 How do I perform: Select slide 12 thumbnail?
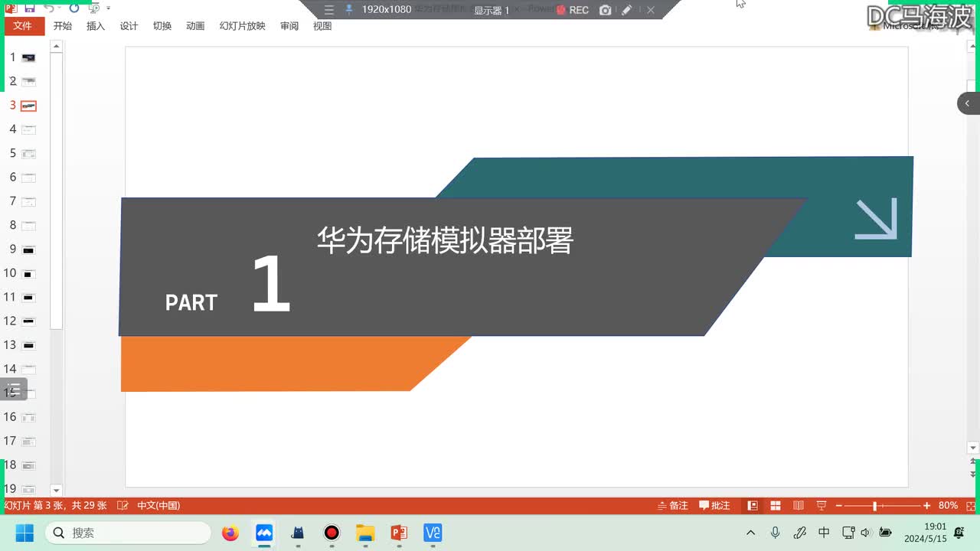28,321
